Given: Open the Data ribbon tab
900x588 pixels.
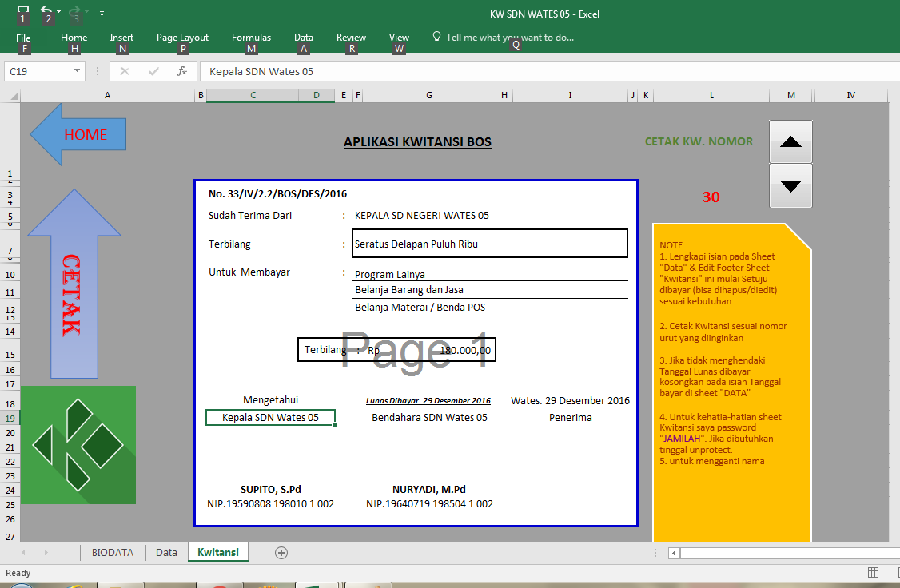Looking at the screenshot, I should (x=304, y=38).
